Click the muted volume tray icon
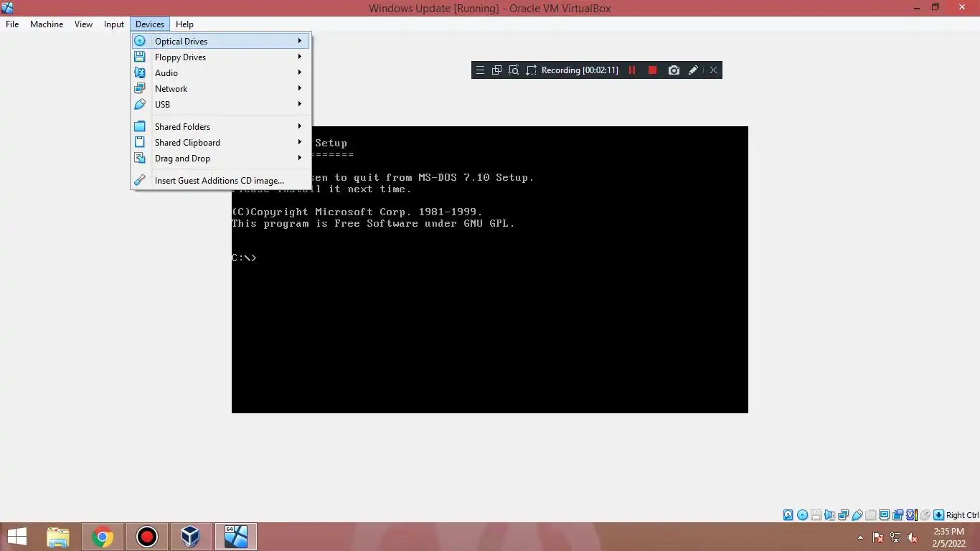980x551 pixels. (913, 537)
